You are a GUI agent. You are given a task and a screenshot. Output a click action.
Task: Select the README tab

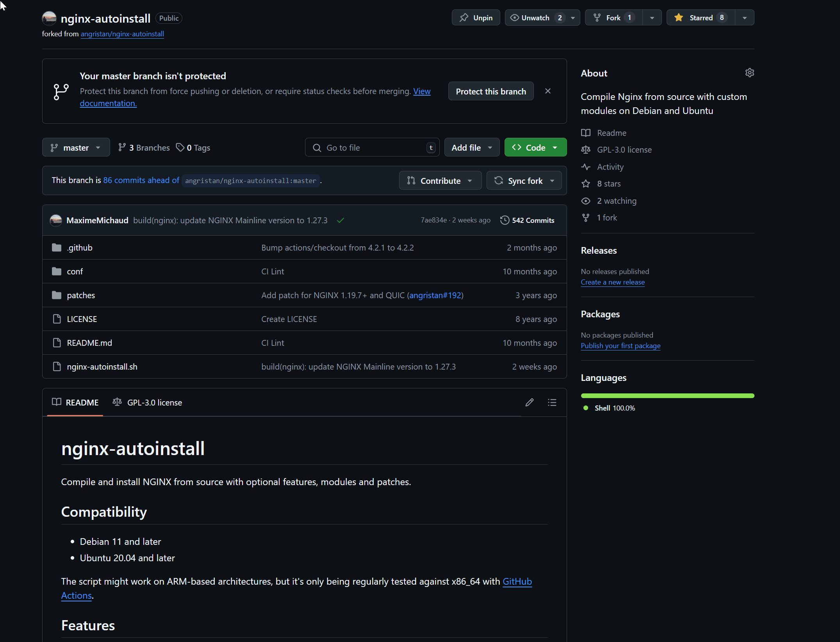(75, 402)
